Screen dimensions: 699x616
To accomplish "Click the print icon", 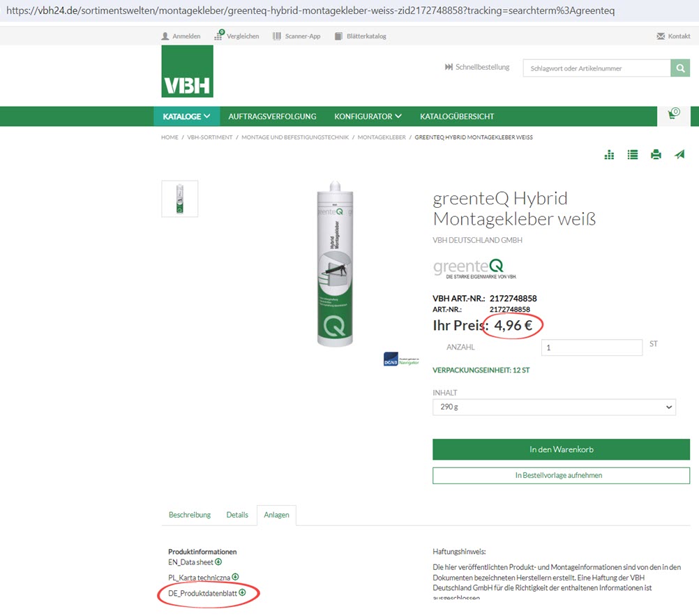I will (656, 155).
